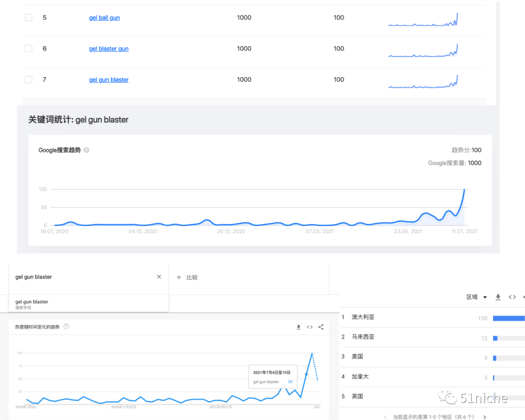Click the 趋势分:100 score label

coord(466,150)
